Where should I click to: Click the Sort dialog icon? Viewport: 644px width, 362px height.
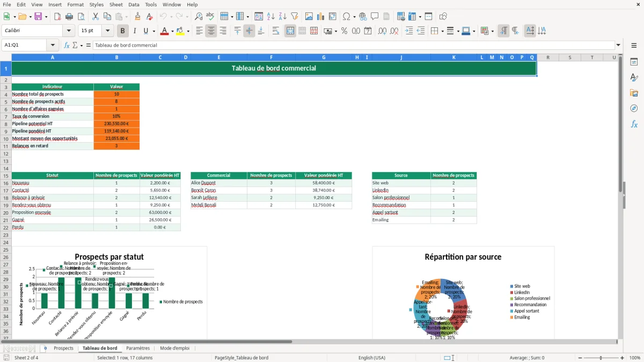pyautogui.click(x=259, y=17)
